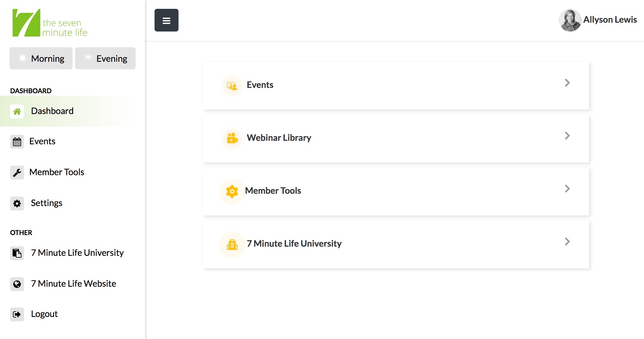
Task: Click the wrench icon for Member Tools
Action: tap(17, 173)
